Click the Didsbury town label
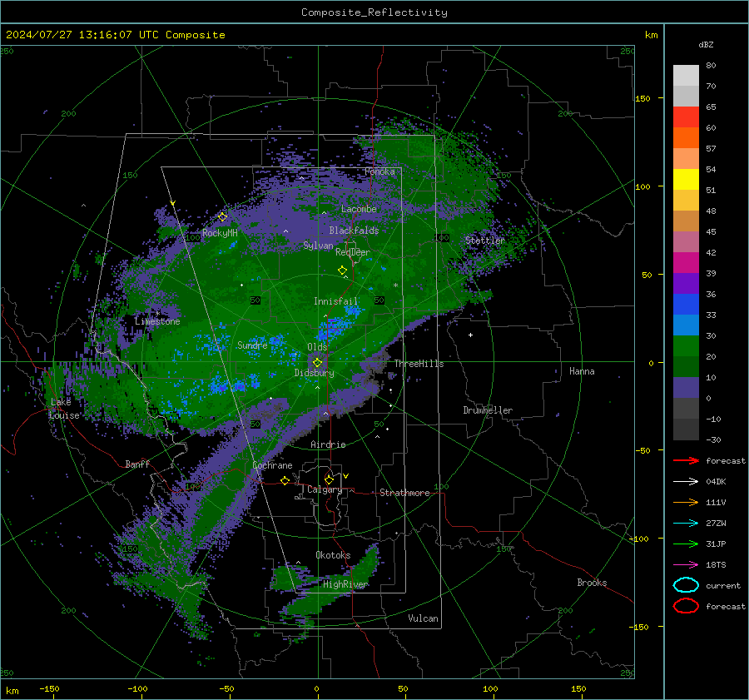The image size is (749, 700). [x=314, y=373]
